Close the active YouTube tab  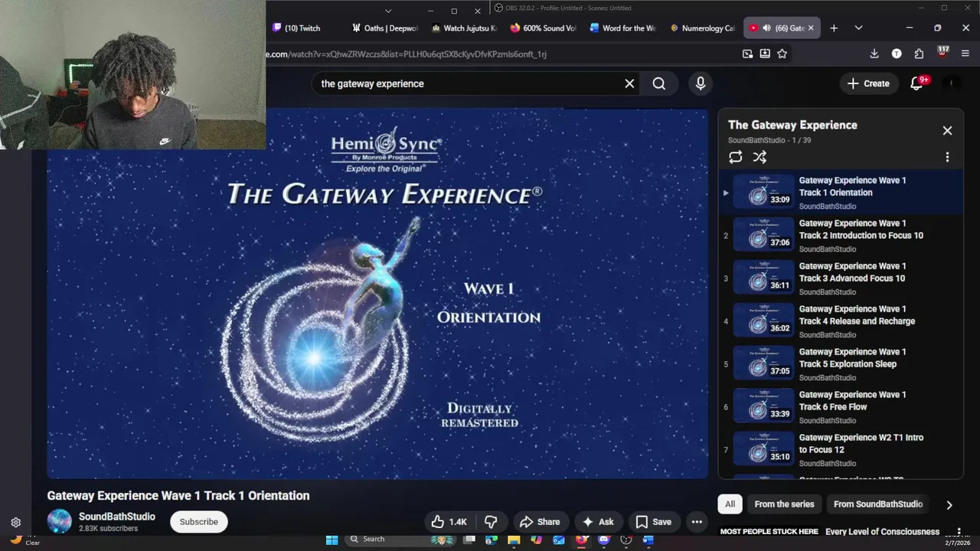coord(811,28)
